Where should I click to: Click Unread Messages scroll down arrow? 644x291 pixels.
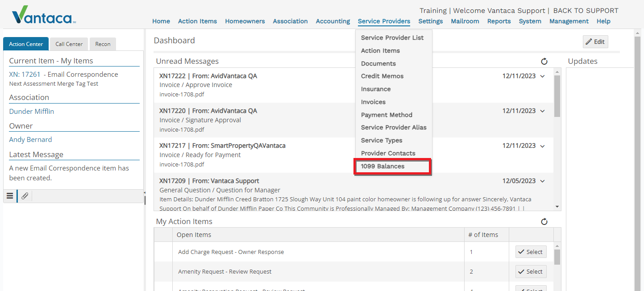coord(557,207)
